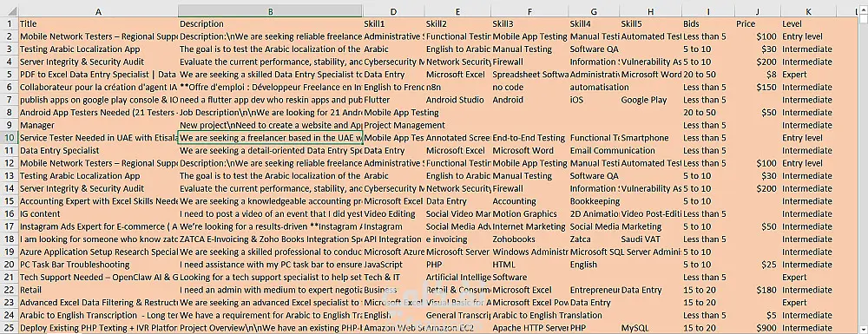Select the 'Data Entry Specialist' title cell
Image resolution: width=868 pixels, height=334 pixels.
coord(99,150)
